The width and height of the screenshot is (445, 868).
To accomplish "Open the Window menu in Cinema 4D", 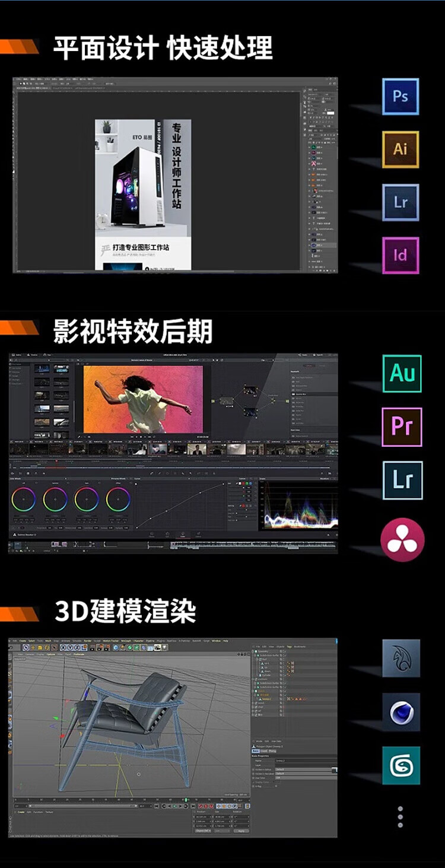I will click(x=217, y=641).
